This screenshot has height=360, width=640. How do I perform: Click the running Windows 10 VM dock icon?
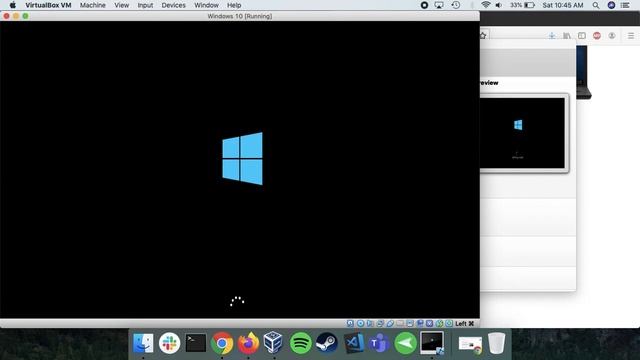tap(432, 342)
